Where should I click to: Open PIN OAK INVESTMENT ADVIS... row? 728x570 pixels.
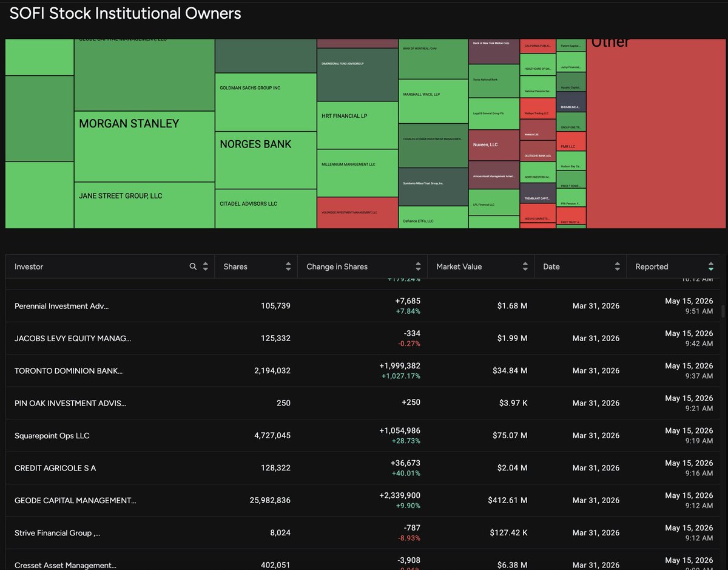click(362, 403)
